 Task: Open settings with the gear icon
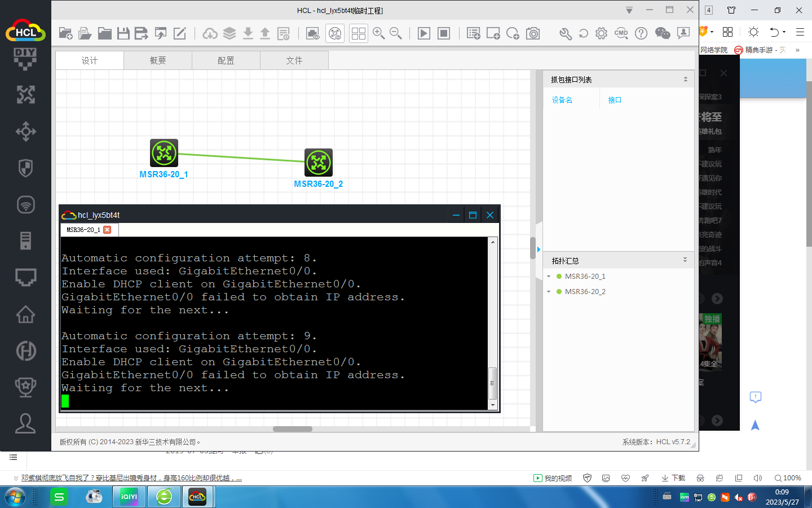tap(602, 33)
